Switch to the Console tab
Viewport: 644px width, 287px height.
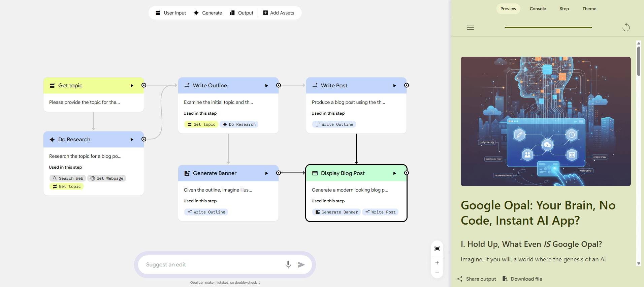pos(538,9)
